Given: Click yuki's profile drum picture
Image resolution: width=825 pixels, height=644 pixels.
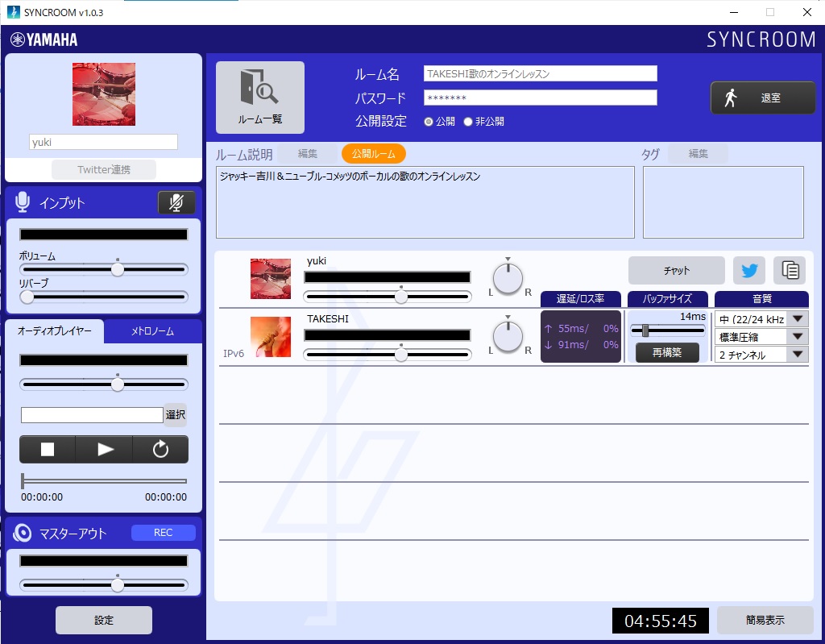Looking at the screenshot, I should [104, 94].
